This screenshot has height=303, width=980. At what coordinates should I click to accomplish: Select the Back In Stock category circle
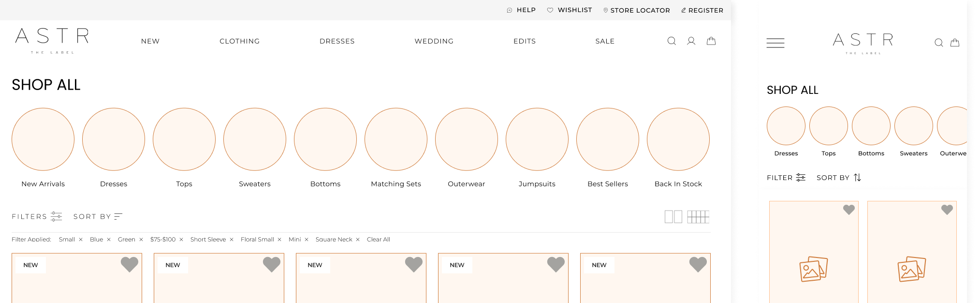click(678, 139)
